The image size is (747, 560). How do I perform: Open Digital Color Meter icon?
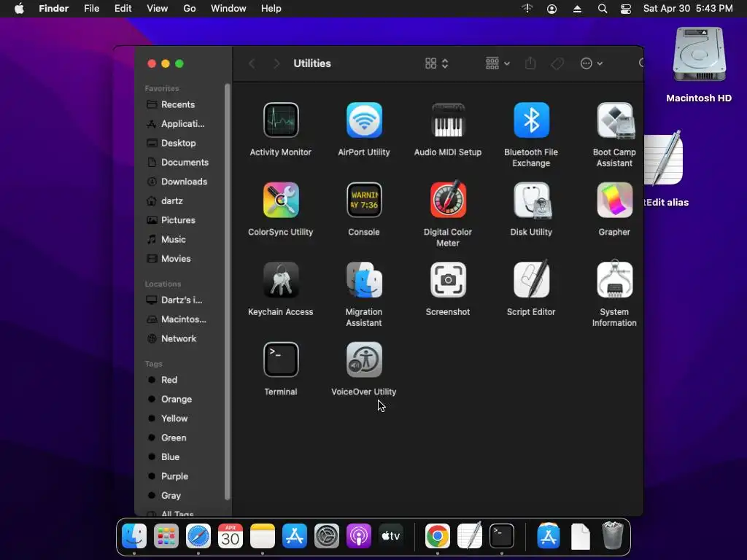(448, 199)
